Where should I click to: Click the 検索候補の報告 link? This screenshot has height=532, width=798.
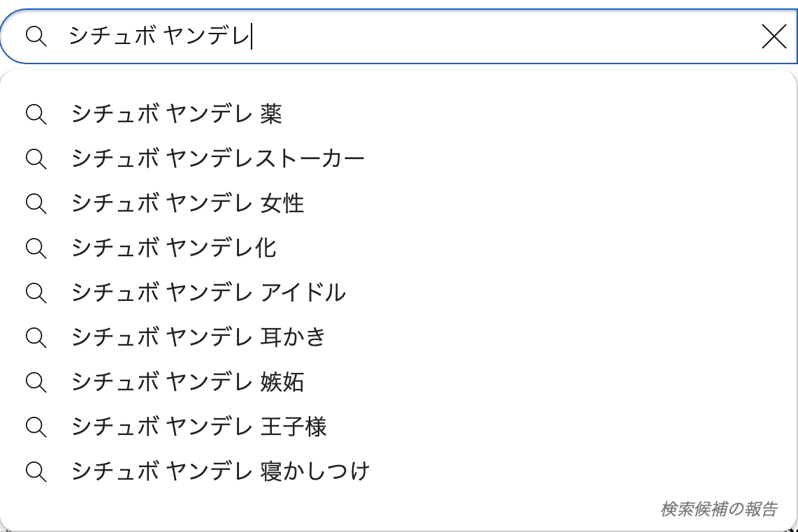tap(718, 509)
